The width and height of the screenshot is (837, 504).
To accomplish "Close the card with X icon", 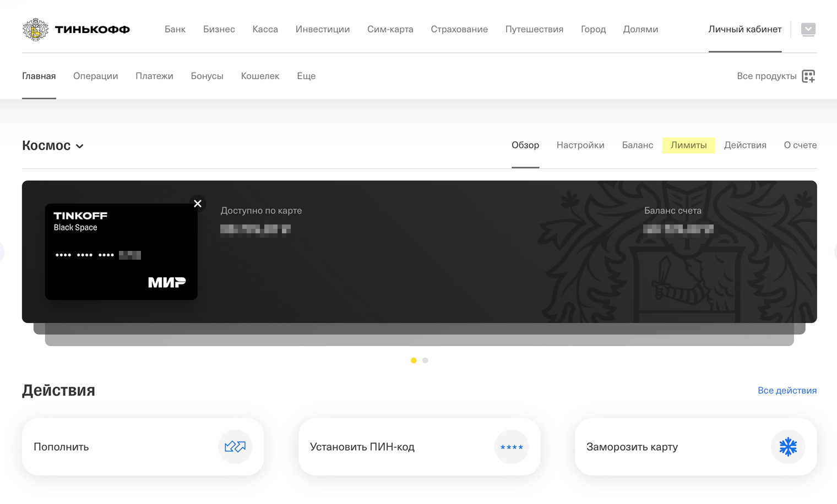I will click(x=198, y=204).
